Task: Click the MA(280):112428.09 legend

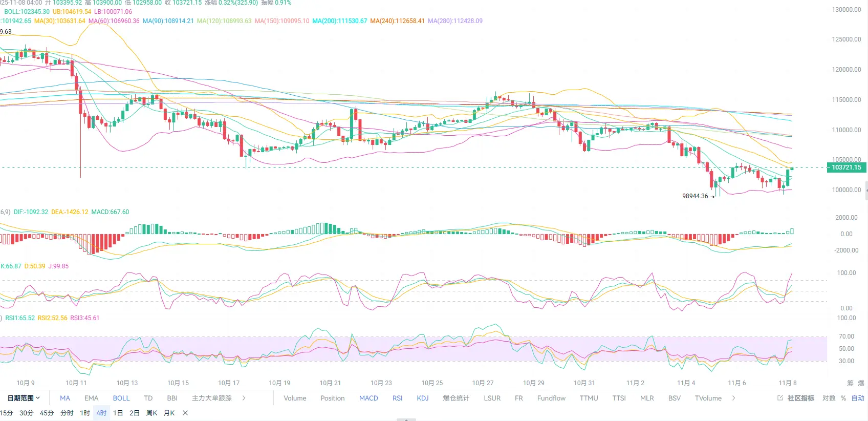Action: pyautogui.click(x=455, y=21)
